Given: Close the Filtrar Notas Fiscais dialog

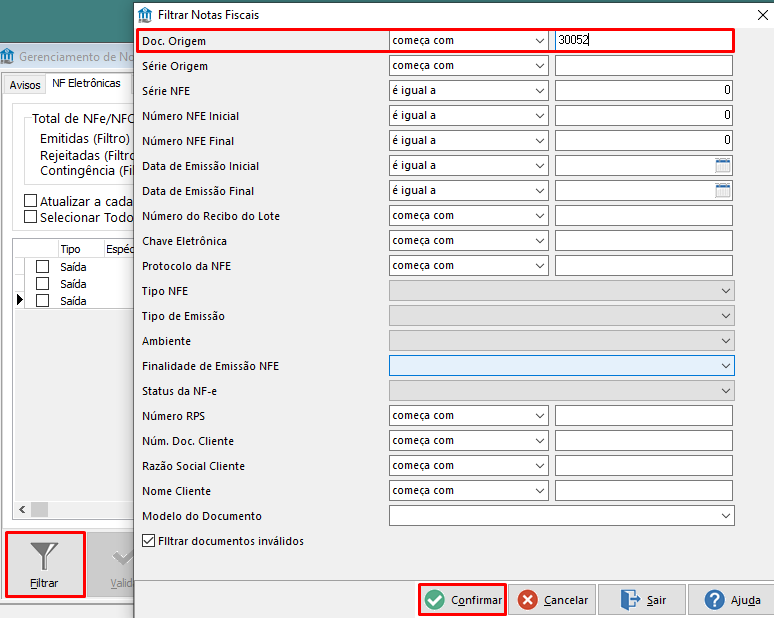Looking at the screenshot, I should pyautogui.click(x=763, y=15).
